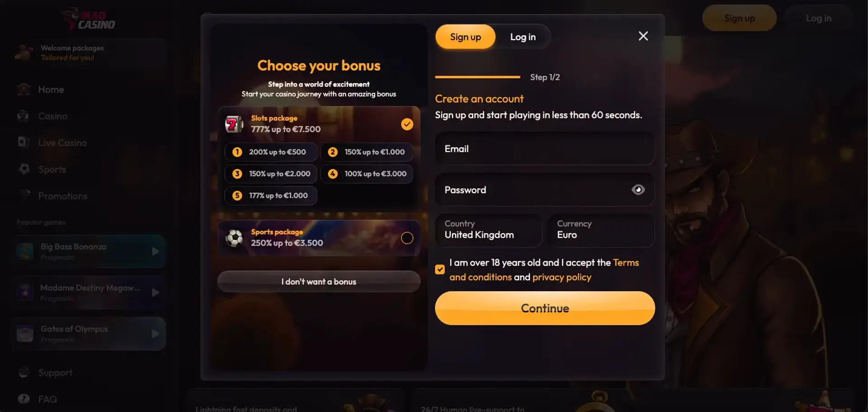868x412 pixels.
Task: Click the Support headset icon
Action: [24, 373]
